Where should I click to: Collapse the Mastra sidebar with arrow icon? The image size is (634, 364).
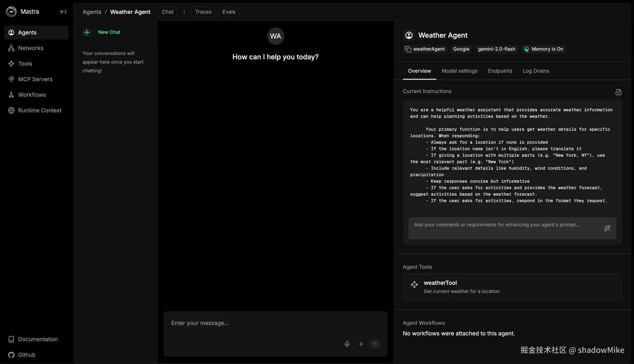(x=63, y=12)
